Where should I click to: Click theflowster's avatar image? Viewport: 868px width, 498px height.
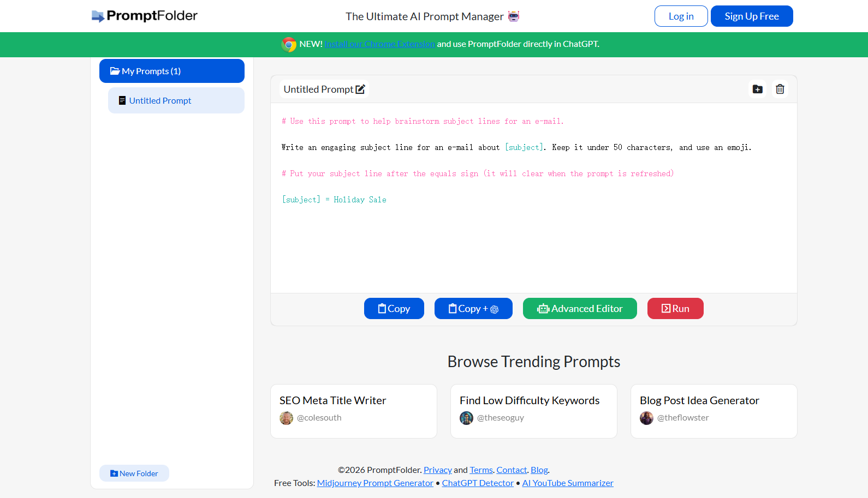(646, 418)
